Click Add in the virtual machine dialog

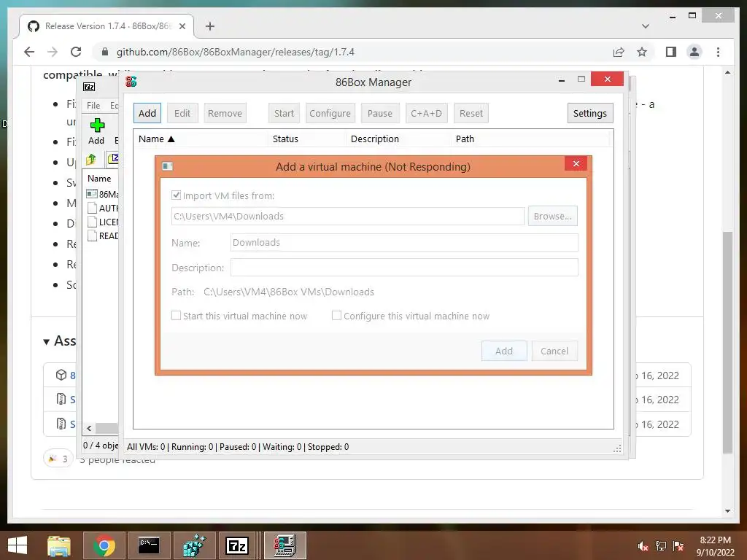coord(504,351)
